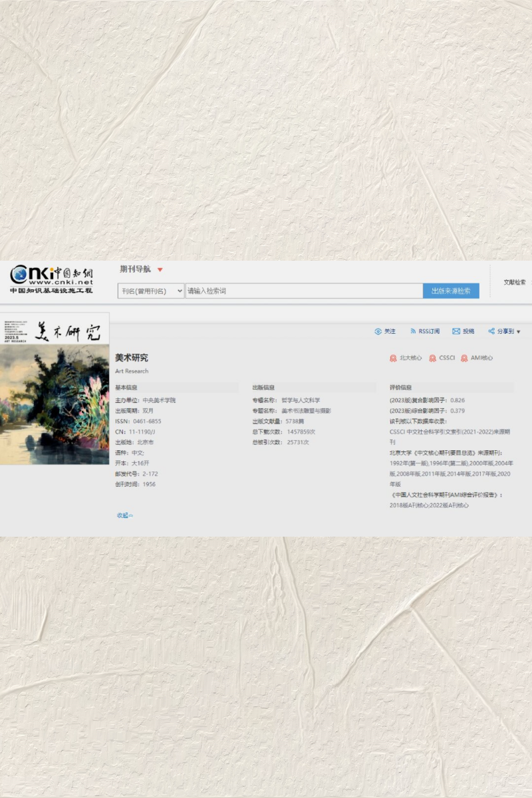
Task: Click the 投稿 envelope icon
Action: click(456, 331)
